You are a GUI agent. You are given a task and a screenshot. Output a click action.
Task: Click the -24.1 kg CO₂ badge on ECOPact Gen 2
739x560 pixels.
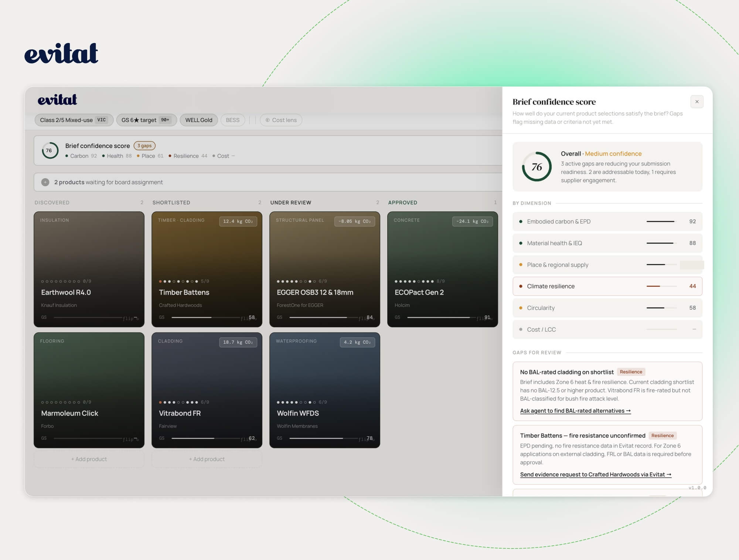(x=472, y=221)
